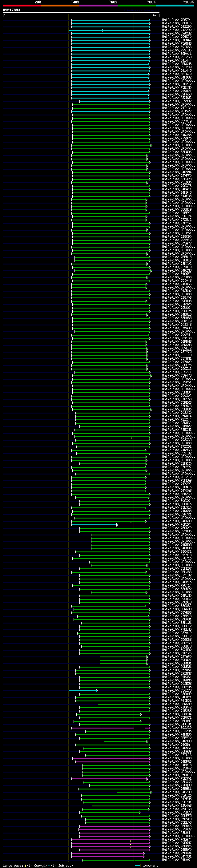197x868 pixels.
Task: Open hit UniRef100_A6MZP4
Action: 177,524
